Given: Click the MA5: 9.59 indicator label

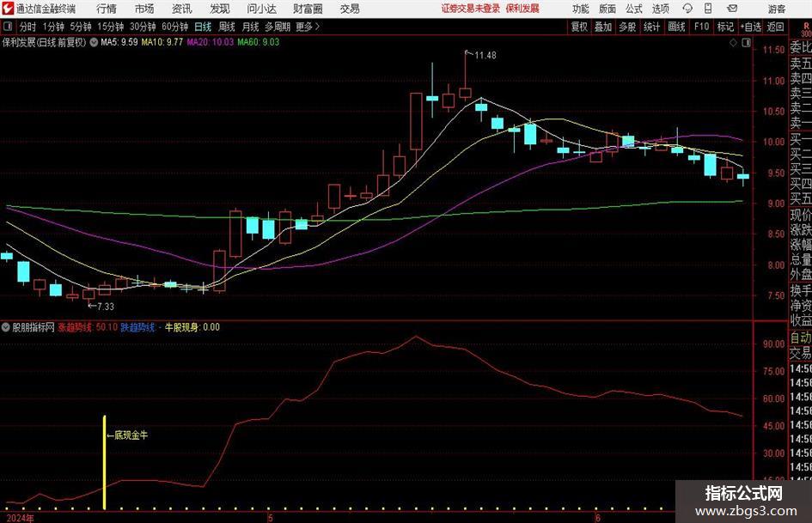Looking at the screenshot, I should (119, 42).
